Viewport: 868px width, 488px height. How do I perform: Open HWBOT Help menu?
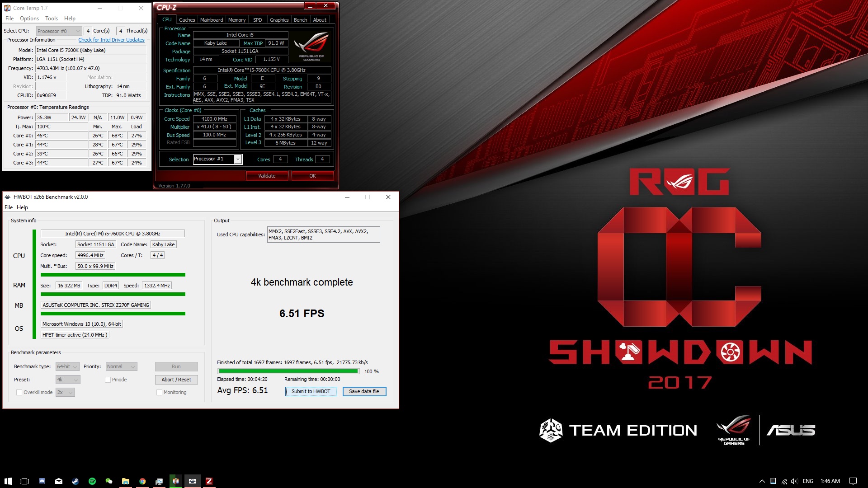(22, 207)
